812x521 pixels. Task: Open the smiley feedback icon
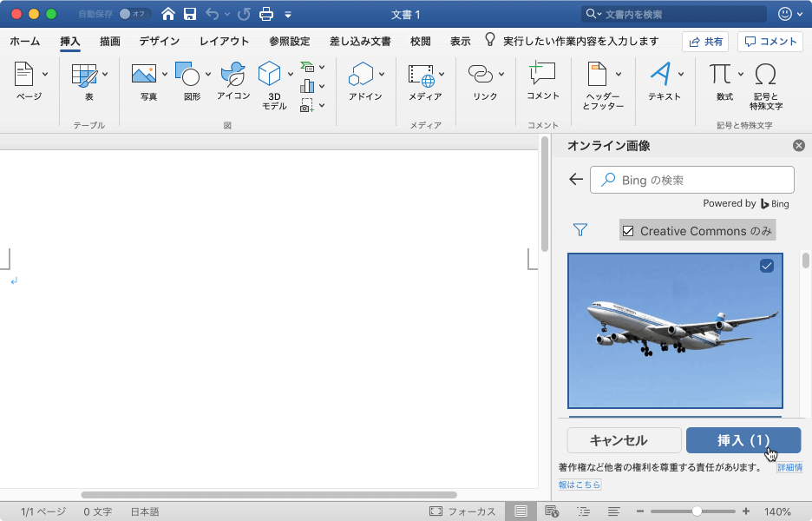[784, 14]
